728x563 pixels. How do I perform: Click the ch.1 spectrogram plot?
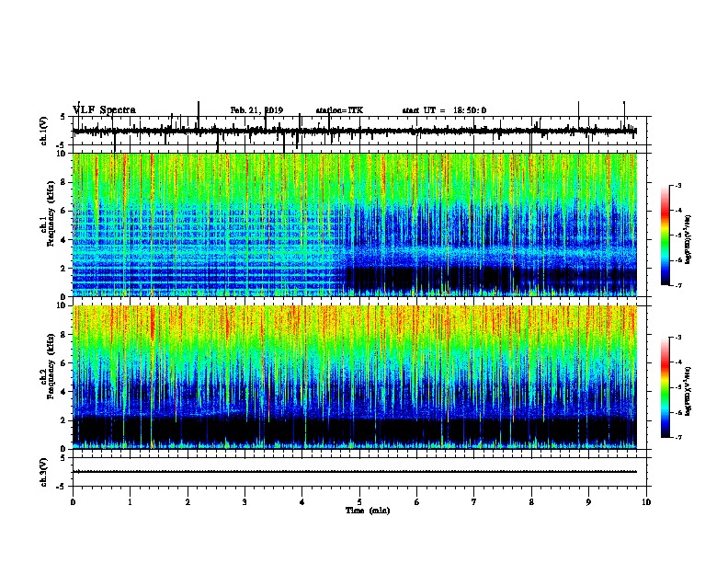[x=355, y=224]
